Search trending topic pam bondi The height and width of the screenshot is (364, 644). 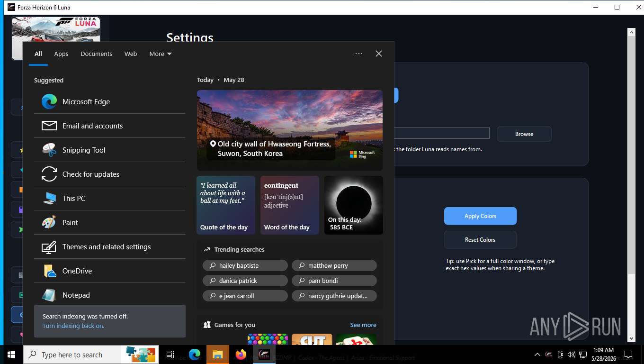tap(334, 281)
